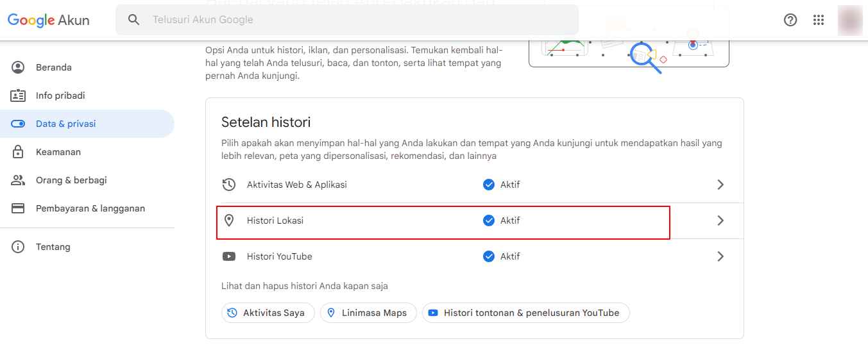
Task: Open the Aktivitas Web & Aplikasi setting
Action: [x=475, y=185]
